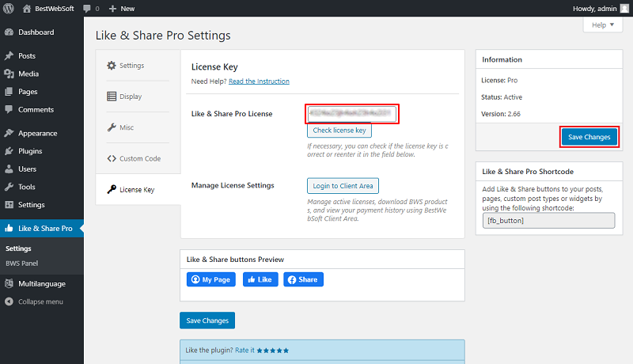The height and width of the screenshot is (364, 633).
Task: Open the Howdy, admin account menu
Action: (x=601, y=9)
